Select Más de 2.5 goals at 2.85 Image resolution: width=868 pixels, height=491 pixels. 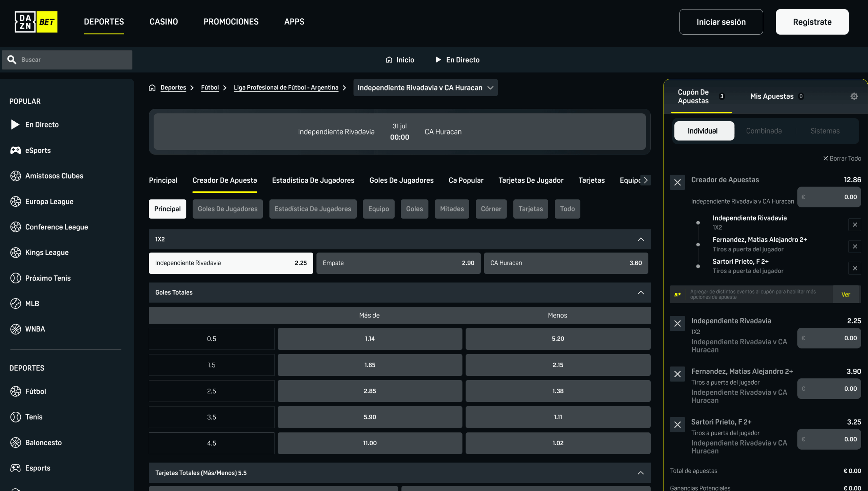370,391
